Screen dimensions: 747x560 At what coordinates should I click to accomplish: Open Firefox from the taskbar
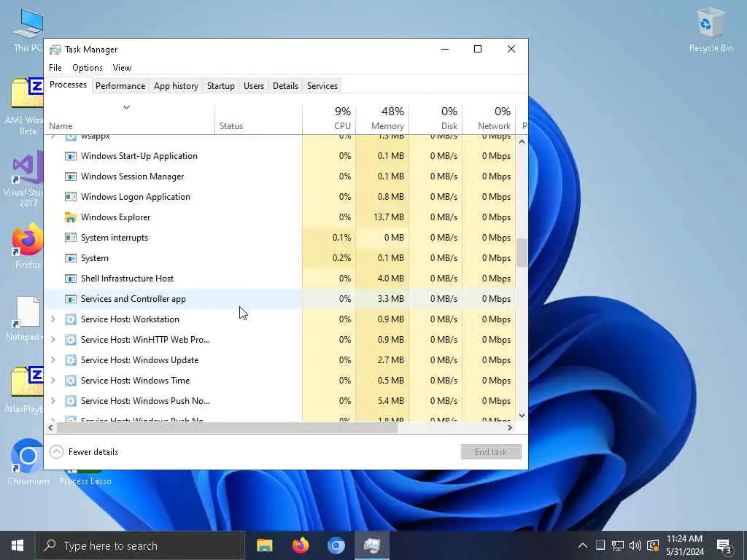pyautogui.click(x=300, y=545)
